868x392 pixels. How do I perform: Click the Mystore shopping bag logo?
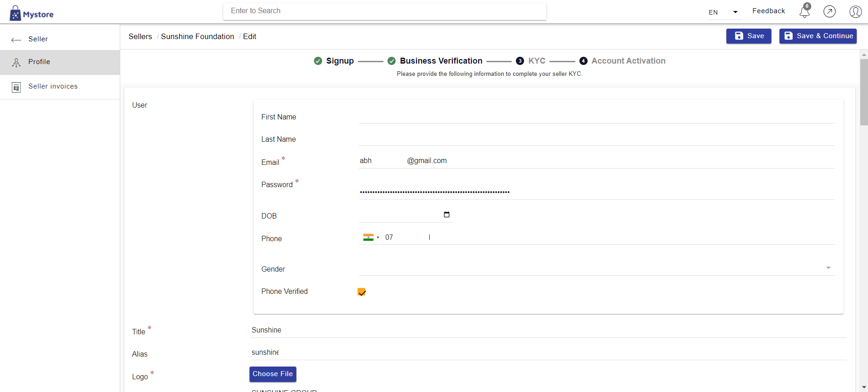(16, 14)
